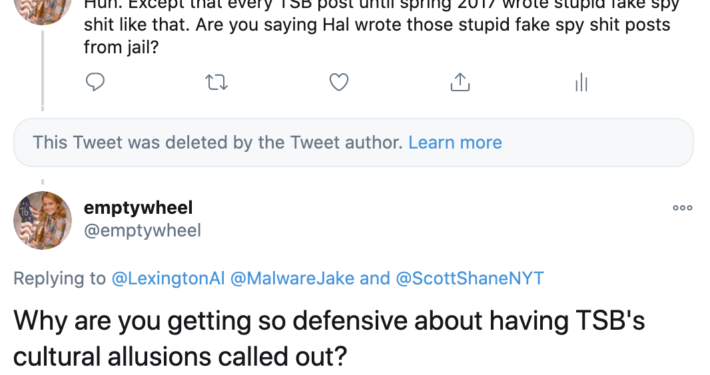
Task: Click the partially visible avatar at top
Action: (43, 12)
